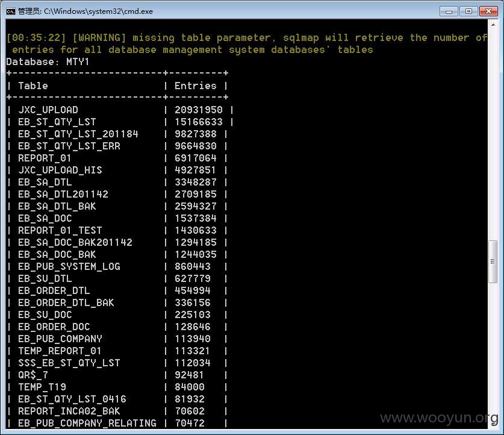Click the table name EB_SA_DTL
The height and width of the screenshot is (435, 504).
click(x=45, y=182)
